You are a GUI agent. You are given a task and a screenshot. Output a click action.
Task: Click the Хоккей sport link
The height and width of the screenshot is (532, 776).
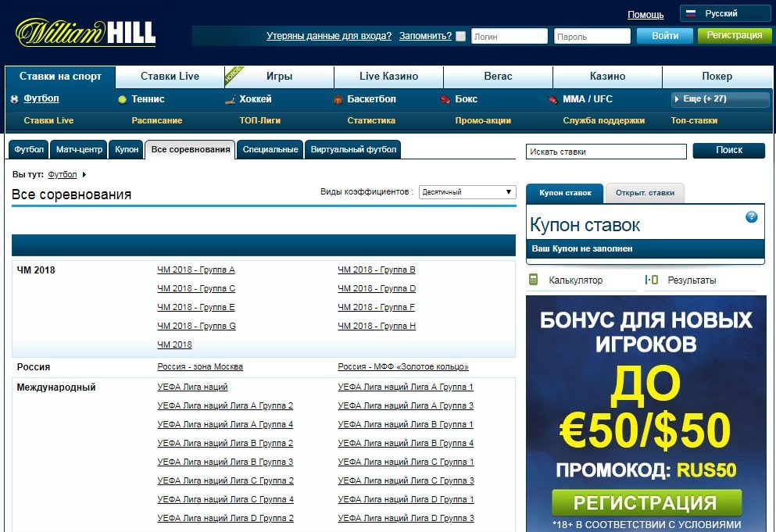(x=256, y=99)
